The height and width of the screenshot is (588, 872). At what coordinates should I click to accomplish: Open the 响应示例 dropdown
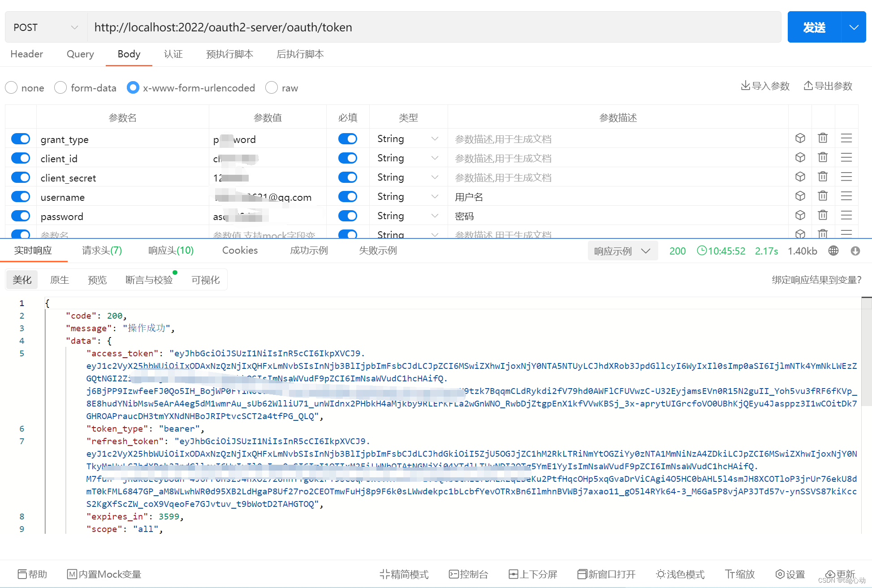click(x=622, y=251)
